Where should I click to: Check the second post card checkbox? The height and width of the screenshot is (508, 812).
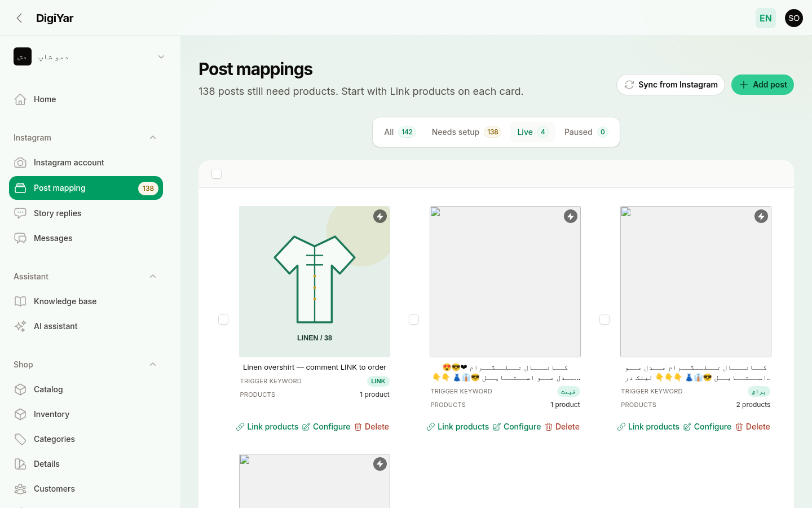coord(414,319)
